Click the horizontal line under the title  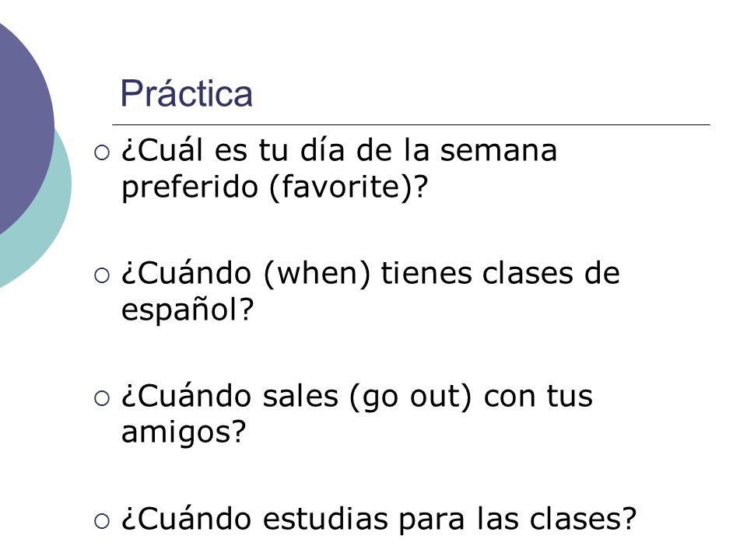tap(411, 124)
